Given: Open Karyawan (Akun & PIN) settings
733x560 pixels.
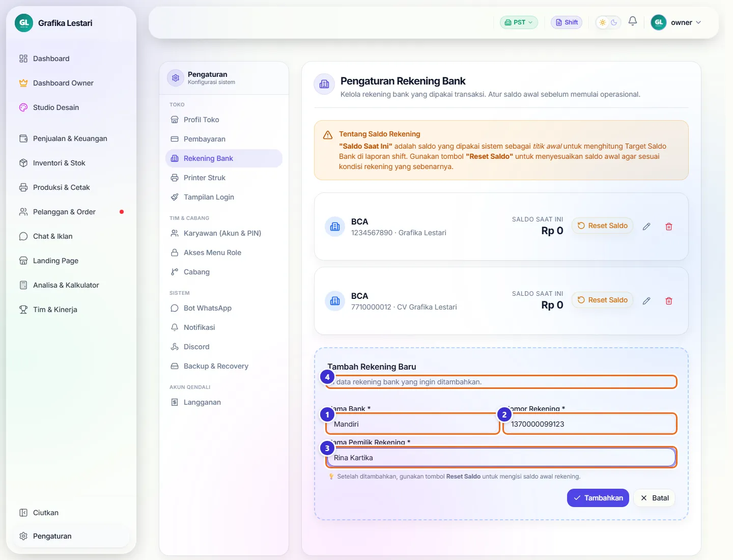Looking at the screenshot, I should point(224,233).
